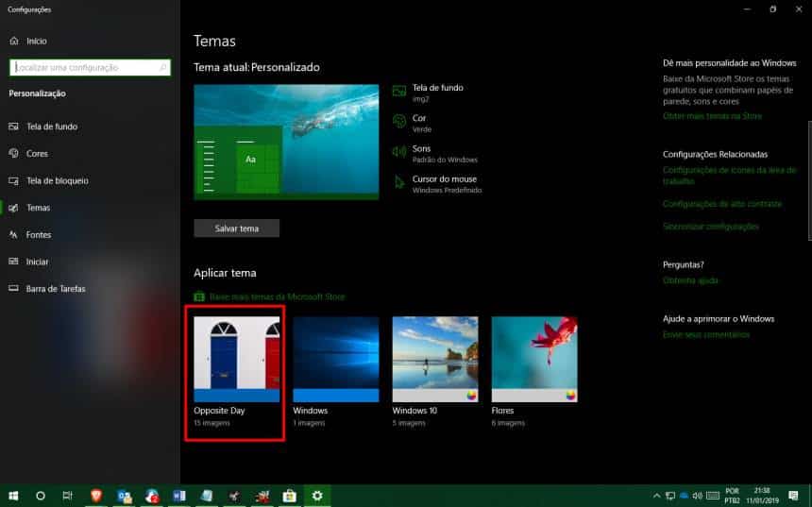
Task: Open Task View on the taskbar
Action: (x=67, y=496)
